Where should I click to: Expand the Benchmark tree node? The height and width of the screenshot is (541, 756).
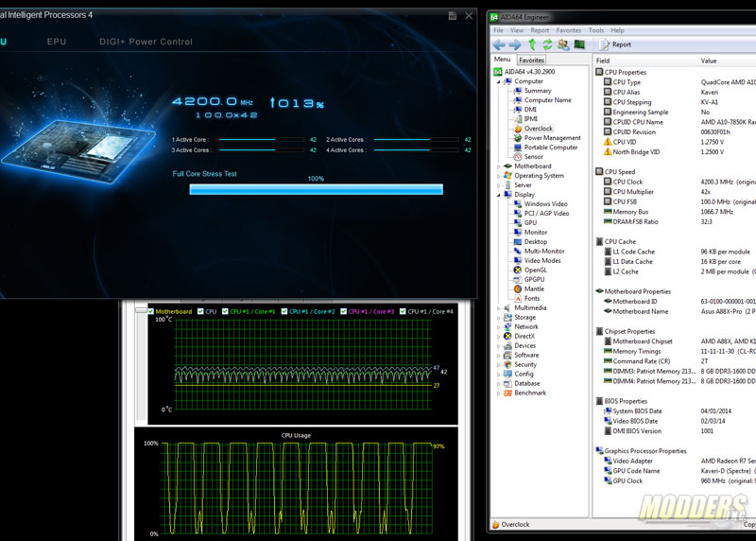tap(499, 393)
